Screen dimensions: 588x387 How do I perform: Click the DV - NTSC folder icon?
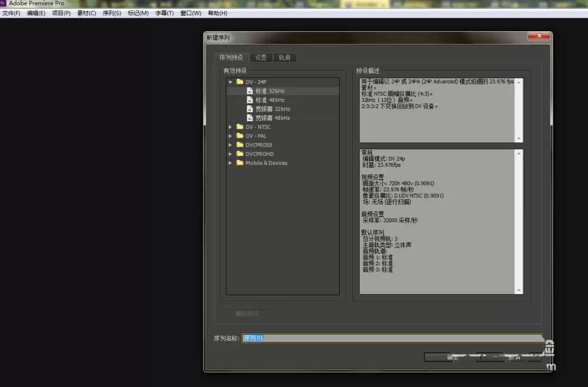click(x=240, y=127)
